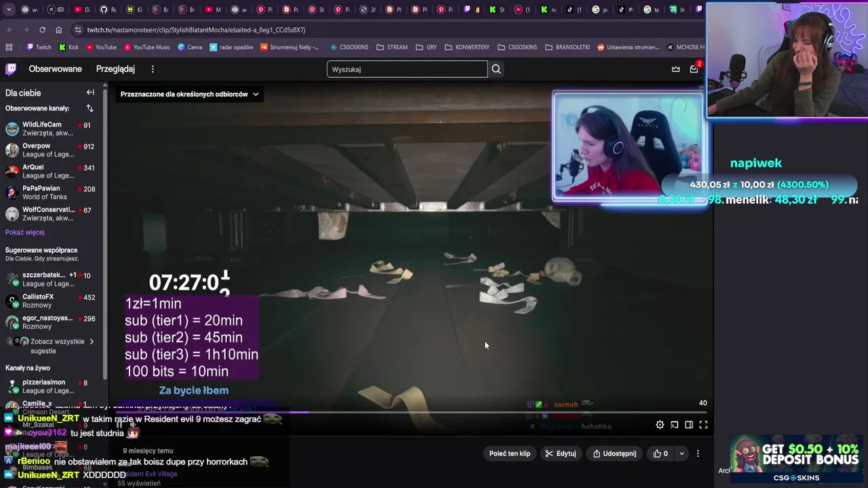Open clip more options three dots
Screen dimensions: 868x488
tap(698, 453)
